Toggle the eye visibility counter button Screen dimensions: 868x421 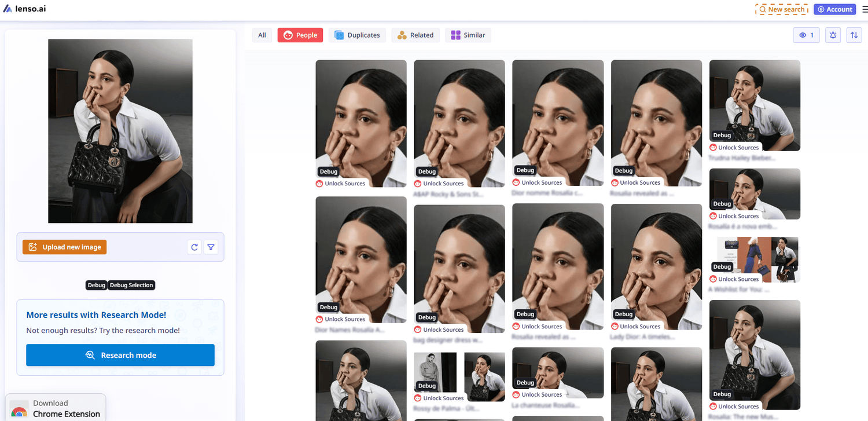pos(806,35)
